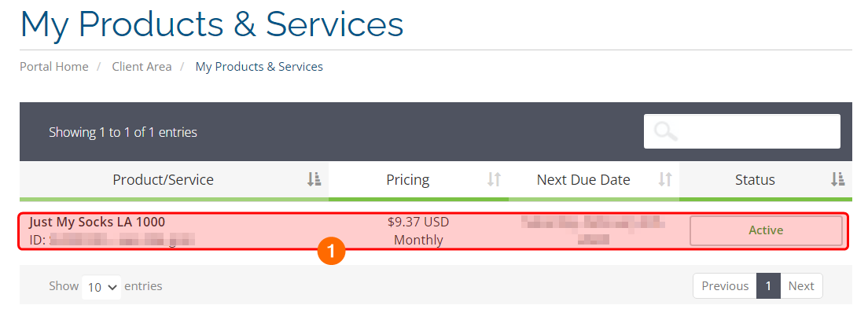The width and height of the screenshot is (868, 320).
Task: Click the Status column header label
Action: coord(755,180)
